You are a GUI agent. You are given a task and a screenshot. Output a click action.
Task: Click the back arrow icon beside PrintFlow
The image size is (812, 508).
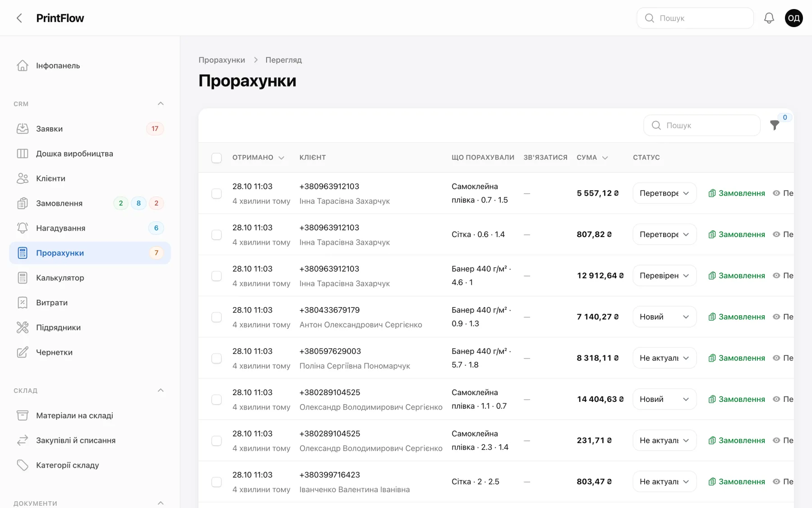point(19,18)
